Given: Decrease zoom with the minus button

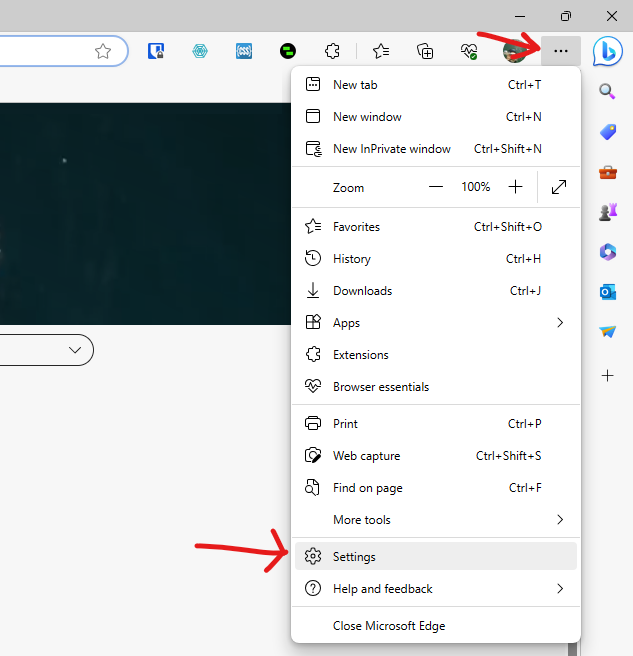Looking at the screenshot, I should 436,187.
